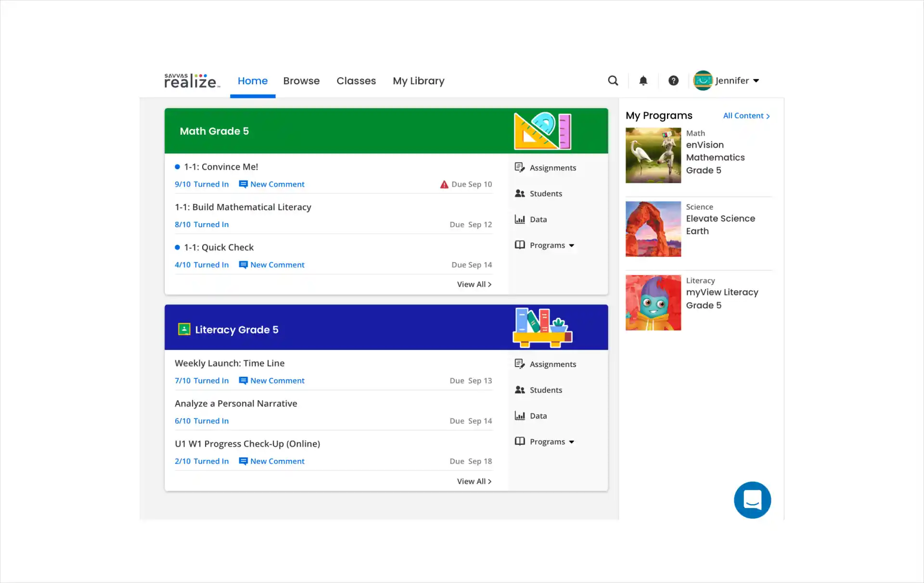This screenshot has width=924, height=583.
Task: Open enVision Mathematics Grade 5 thumbnail
Action: coord(653,155)
